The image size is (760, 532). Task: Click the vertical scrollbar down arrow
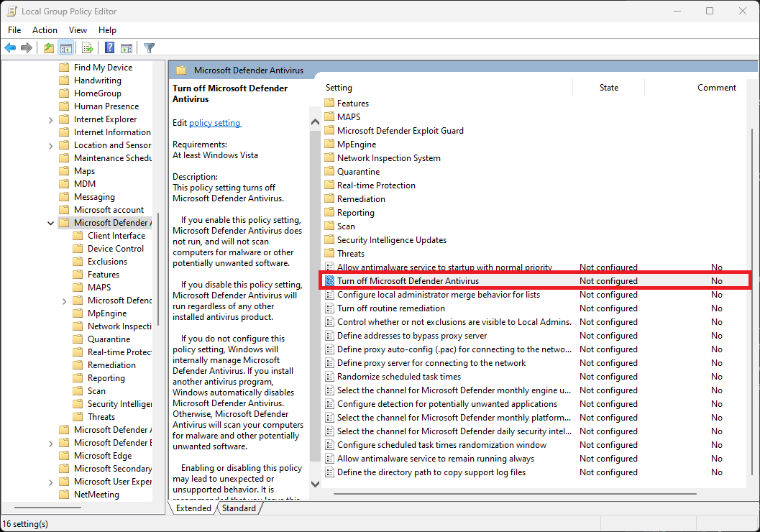click(315, 484)
